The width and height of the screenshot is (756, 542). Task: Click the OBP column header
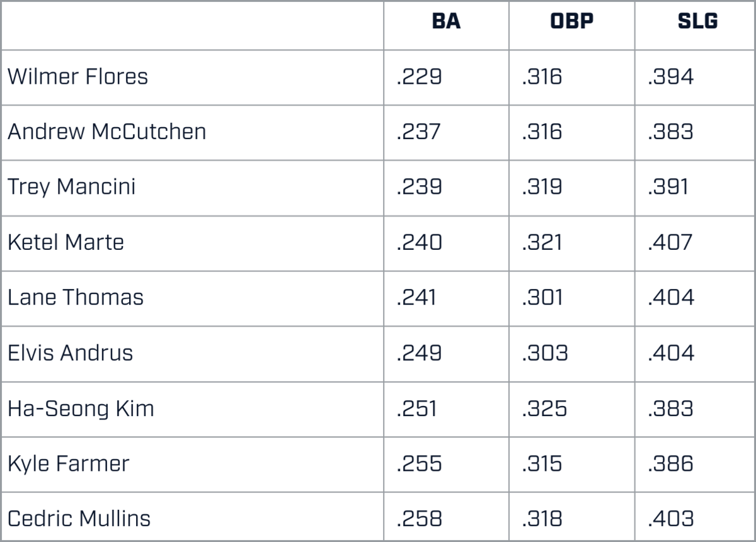point(571,21)
